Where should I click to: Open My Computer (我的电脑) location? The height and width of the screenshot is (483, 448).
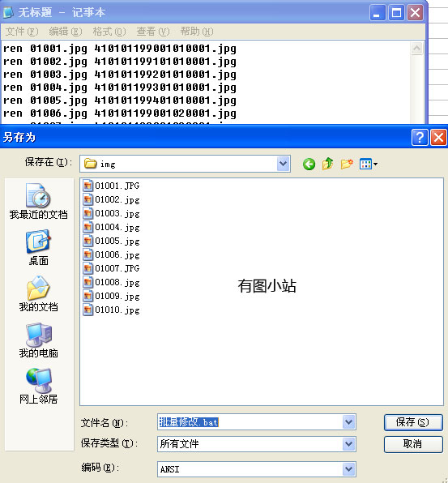click(x=38, y=340)
